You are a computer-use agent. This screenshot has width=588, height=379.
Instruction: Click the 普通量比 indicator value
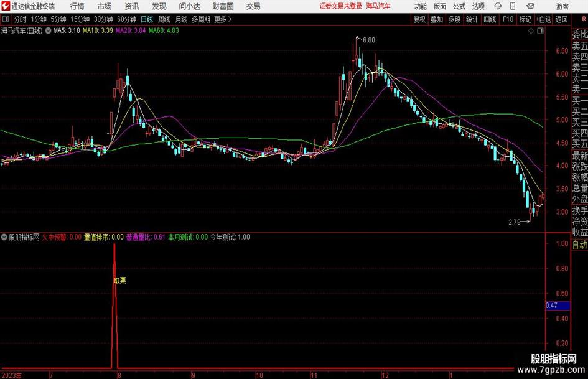point(146,237)
